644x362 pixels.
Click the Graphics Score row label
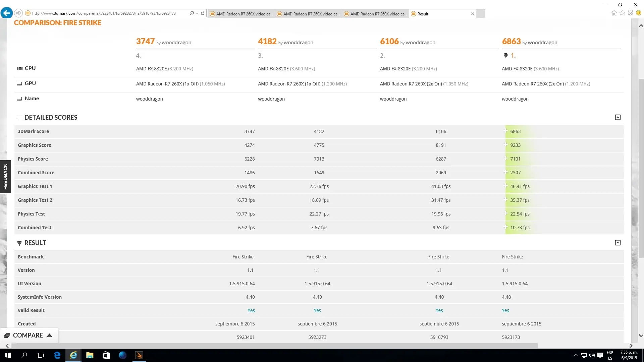[35, 145]
